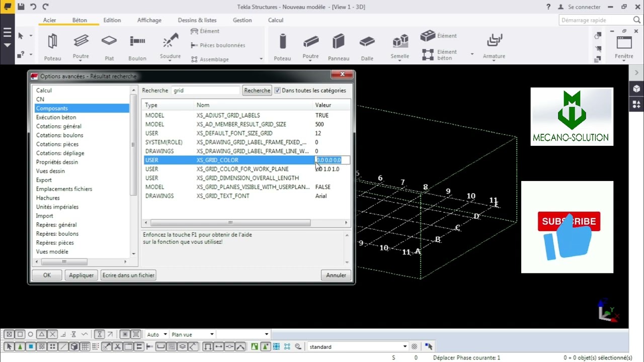This screenshot has width=644, height=362.
Task: Expand the Poutre steel beam dropdown arrow
Action: [x=80, y=61]
